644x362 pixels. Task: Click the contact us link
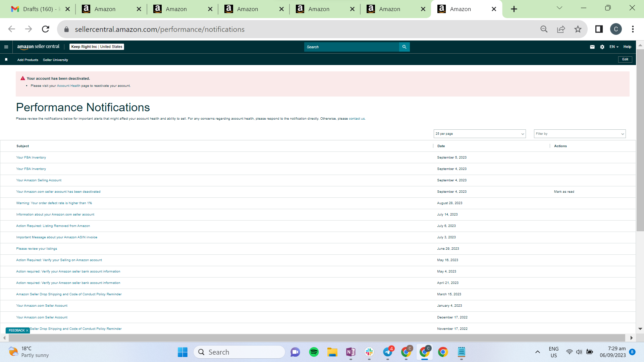pos(357,119)
